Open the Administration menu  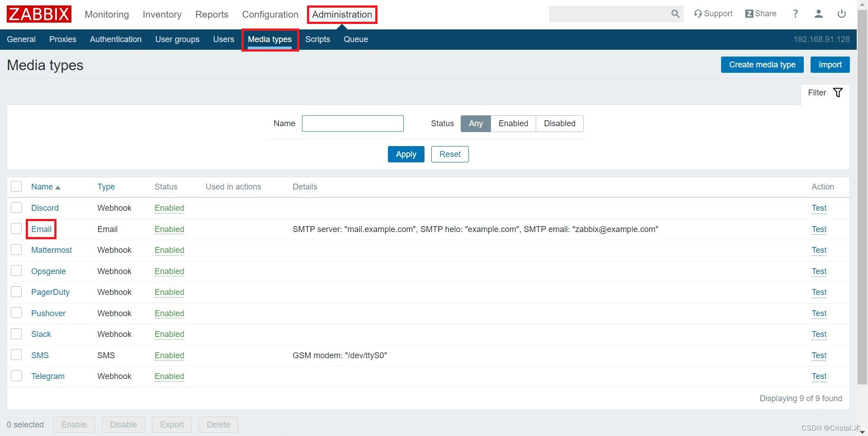click(x=342, y=14)
